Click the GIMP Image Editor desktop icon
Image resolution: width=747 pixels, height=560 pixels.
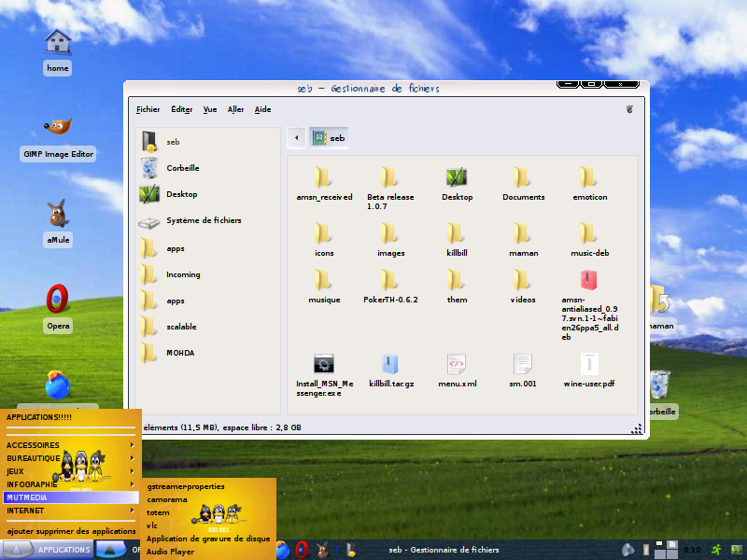pos(58,139)
